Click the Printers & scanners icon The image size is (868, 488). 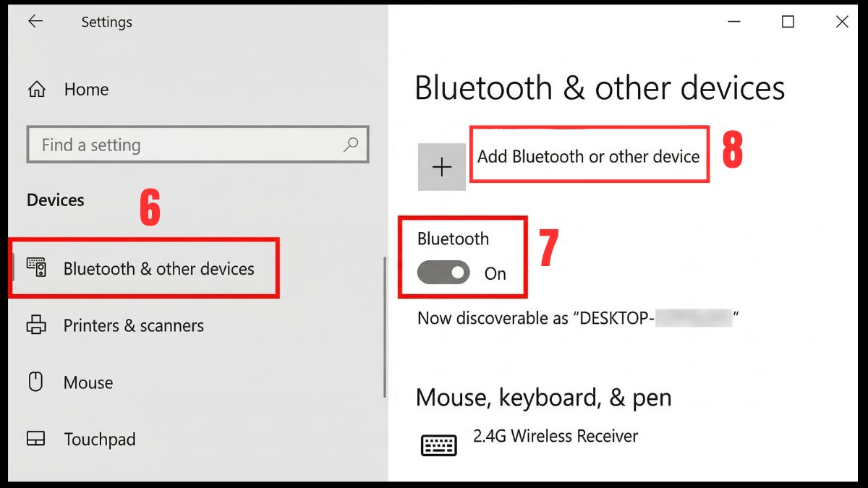[x=36, y=325]
